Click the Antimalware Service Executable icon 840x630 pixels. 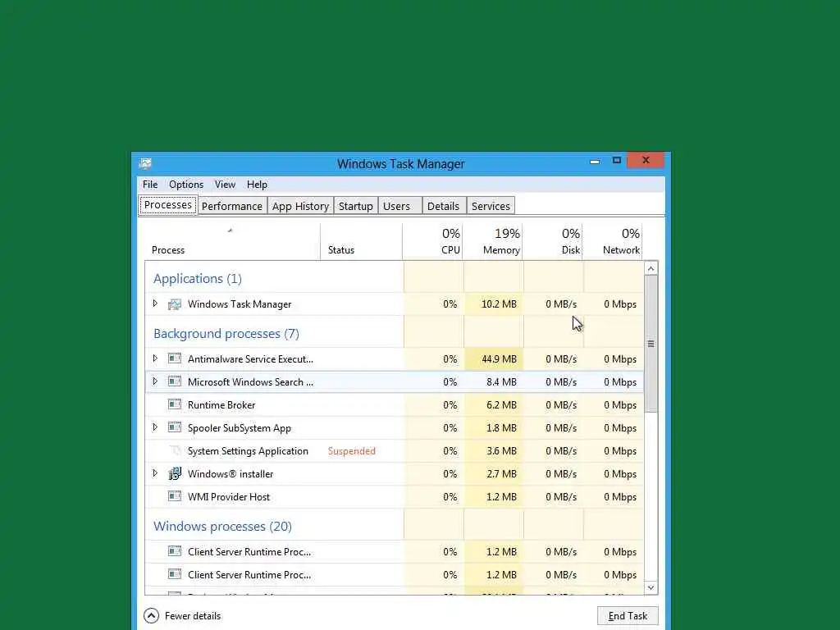click(175, 358)
